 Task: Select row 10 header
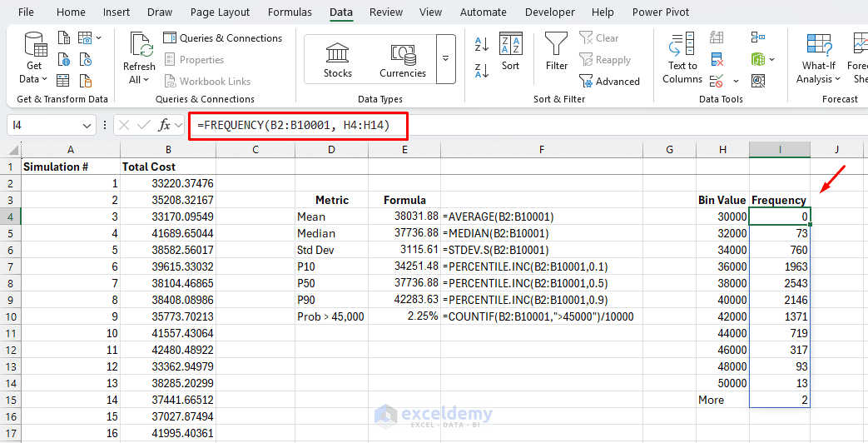10,316
